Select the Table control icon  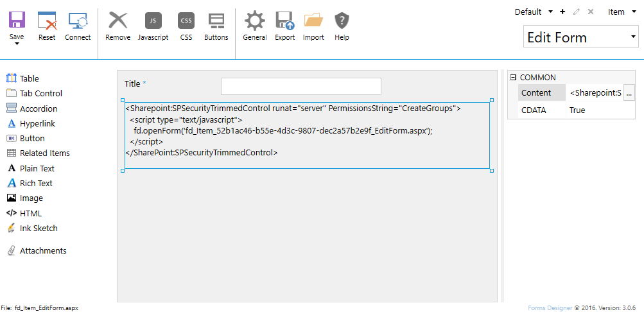click(12, 78)
